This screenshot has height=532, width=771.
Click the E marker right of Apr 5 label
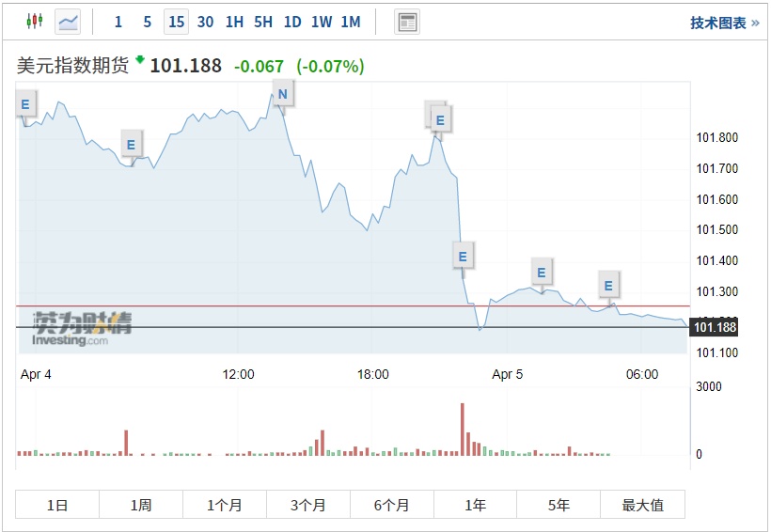click(x=541, y=274)
